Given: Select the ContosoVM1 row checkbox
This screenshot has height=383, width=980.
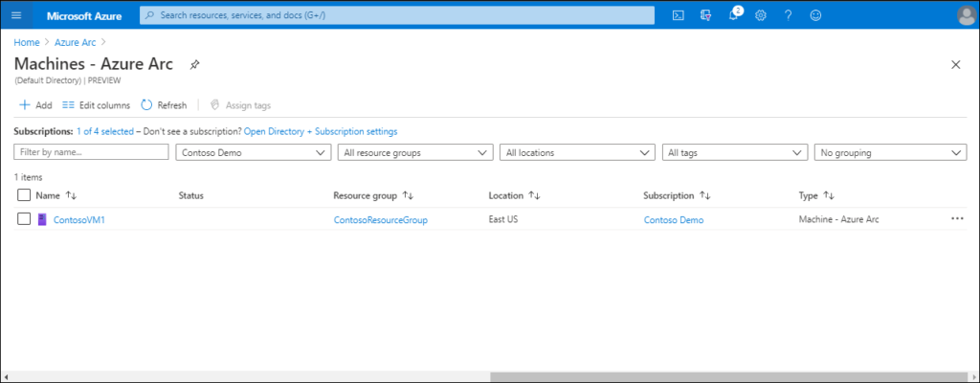Looking at the screenshot, I should point(24,219).
